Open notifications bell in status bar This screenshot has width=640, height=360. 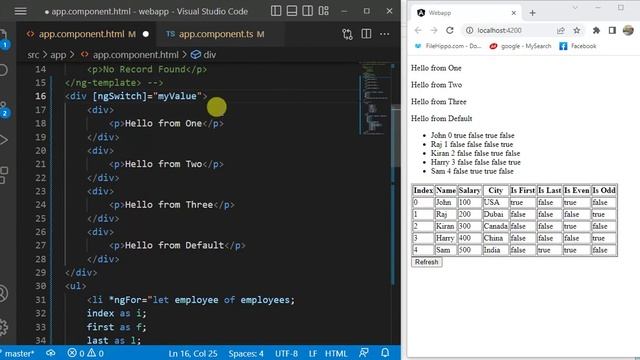point(385,353)
